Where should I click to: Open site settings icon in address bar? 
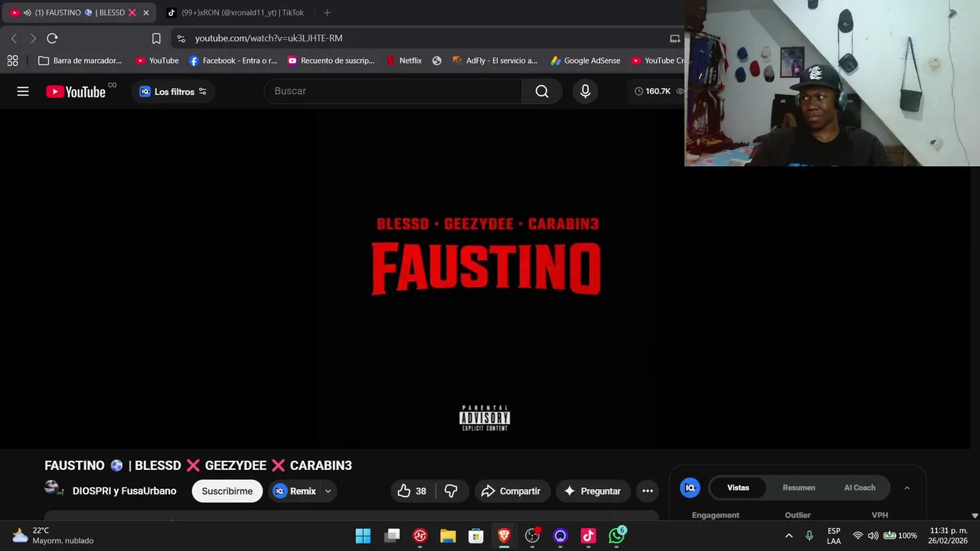coord(181,38)
